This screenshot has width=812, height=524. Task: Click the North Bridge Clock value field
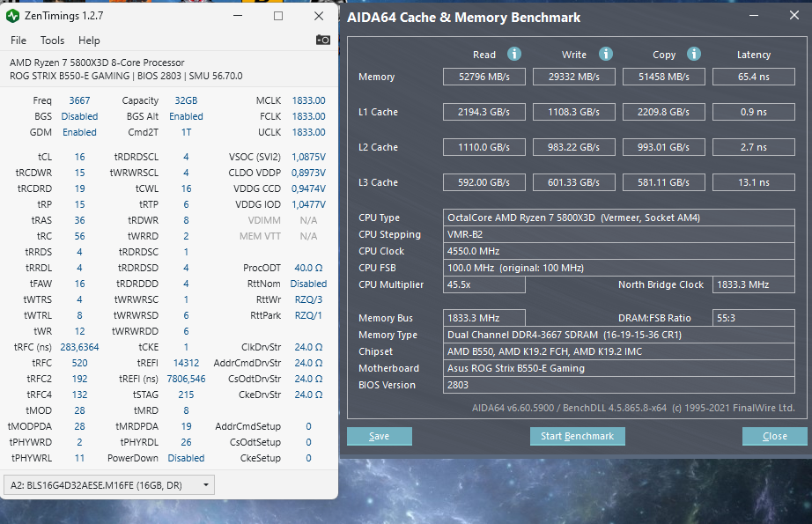coord(754,284)
